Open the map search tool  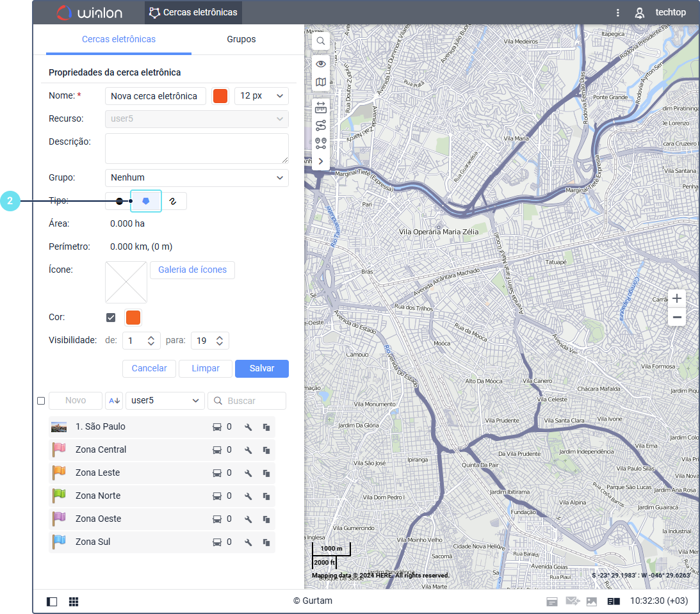tap(320, 42)
